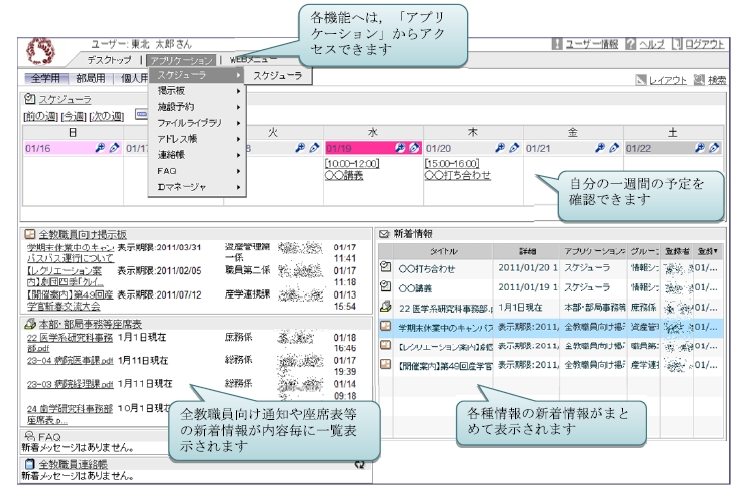This screenshot has width=743, height=502.
Task: Click the タイトル column header
Action: pyautogui.click(x=444, y=251)
